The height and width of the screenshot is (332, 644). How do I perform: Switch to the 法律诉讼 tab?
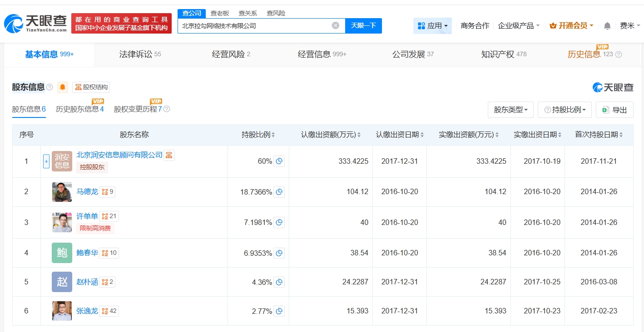pos(140,54)
